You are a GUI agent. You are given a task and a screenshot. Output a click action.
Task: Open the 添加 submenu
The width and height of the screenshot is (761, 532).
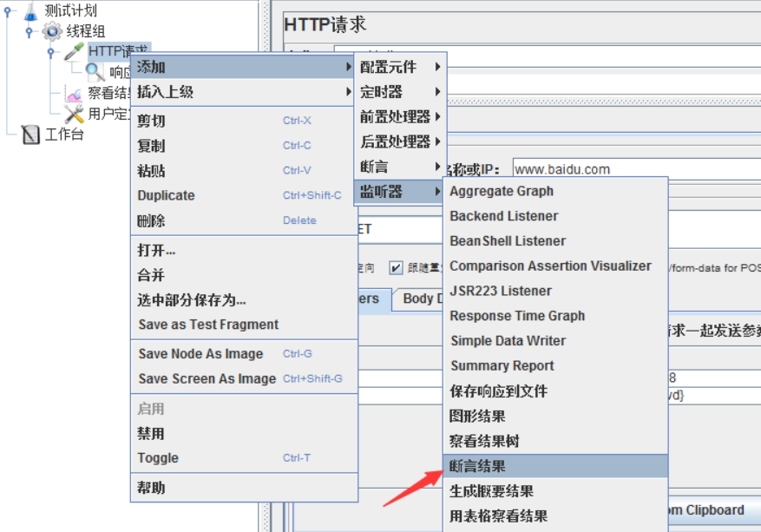pyautogui.click(x=244, y=67)
